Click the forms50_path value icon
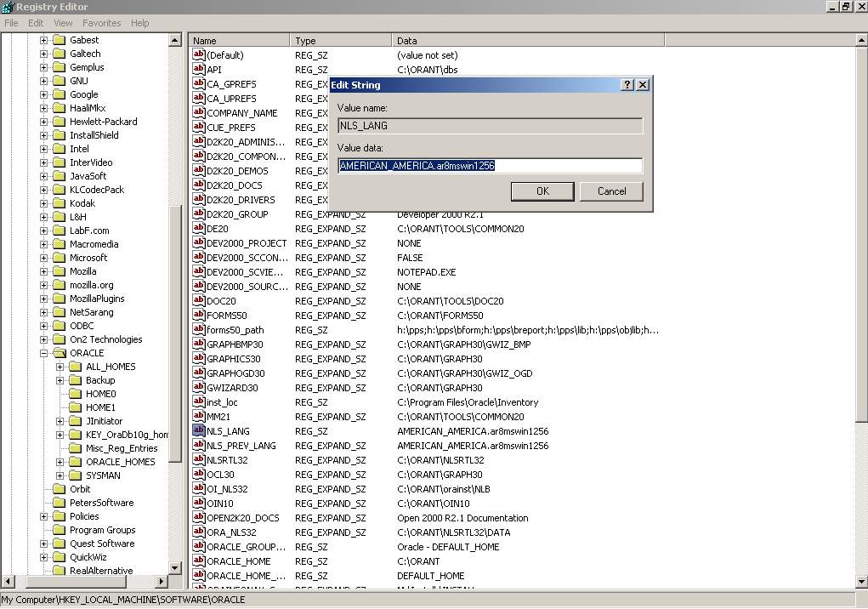This screenshot has height=609, width=868. 199,330
